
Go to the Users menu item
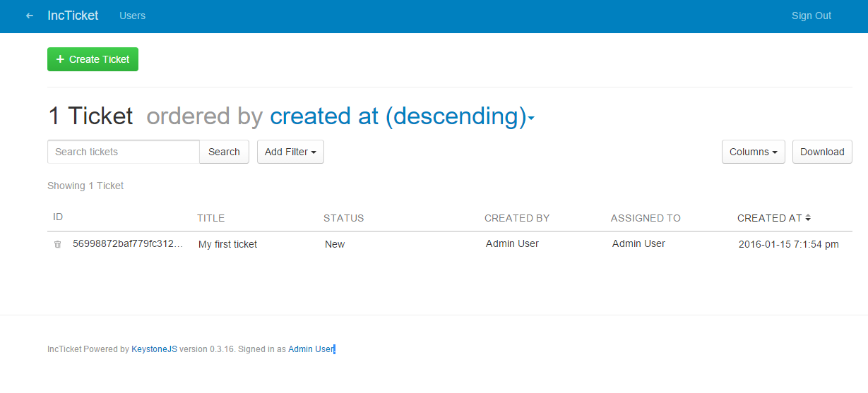click(132, 16)
